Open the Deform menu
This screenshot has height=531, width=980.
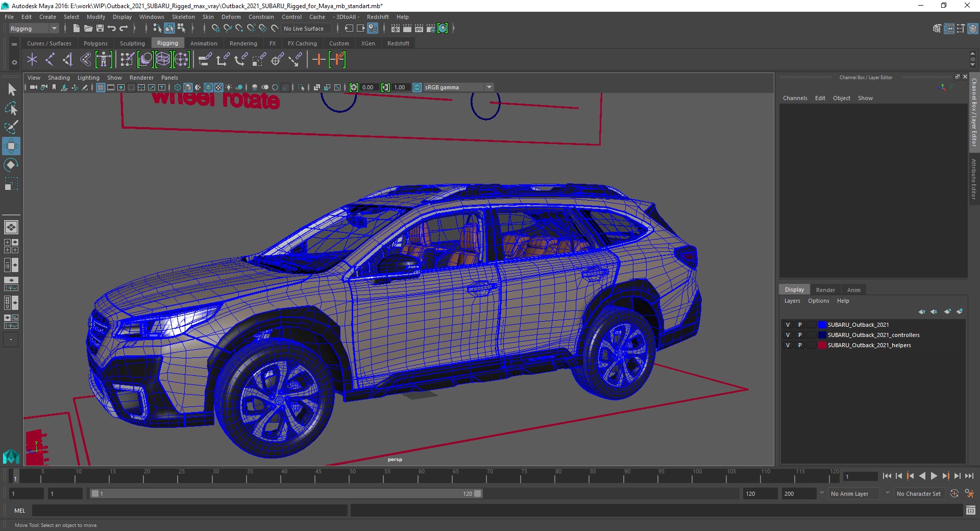[231, 17]
